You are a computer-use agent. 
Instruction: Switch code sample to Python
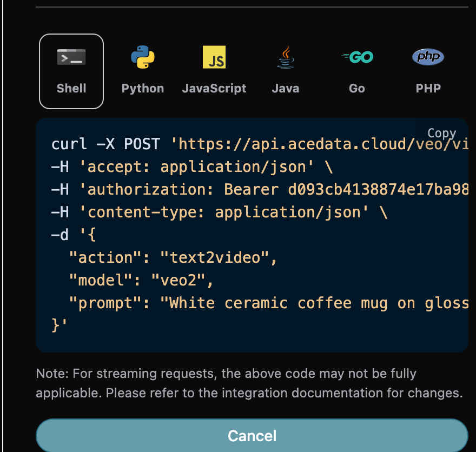pos(142,71)
